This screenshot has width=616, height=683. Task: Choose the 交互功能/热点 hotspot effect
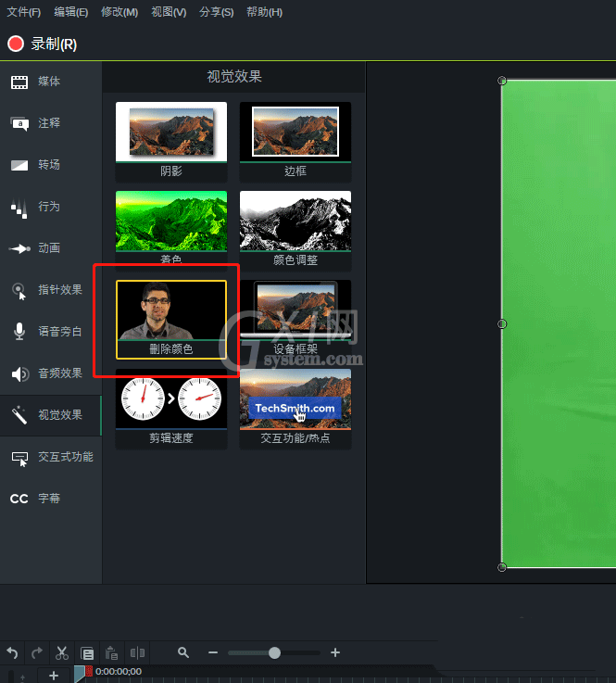[295, 409]
